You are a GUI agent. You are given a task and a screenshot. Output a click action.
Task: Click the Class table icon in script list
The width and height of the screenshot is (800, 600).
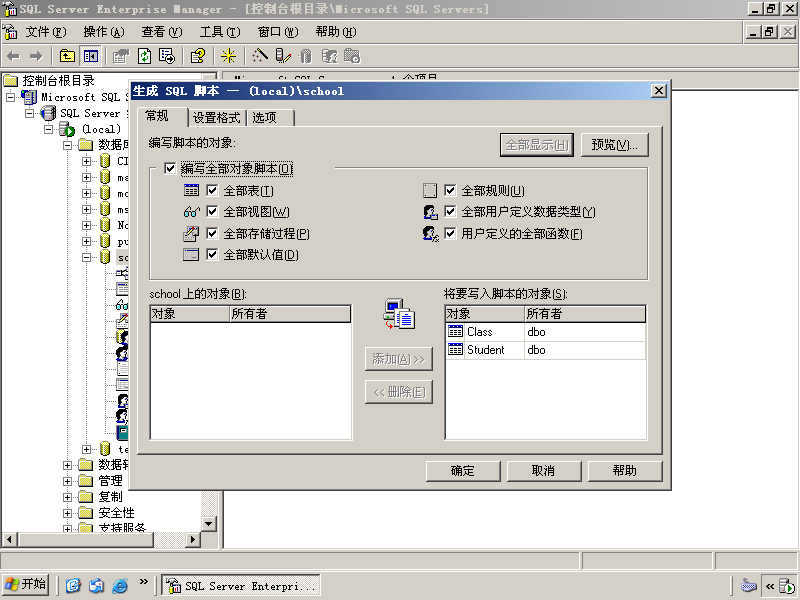[x=455, y=332]
